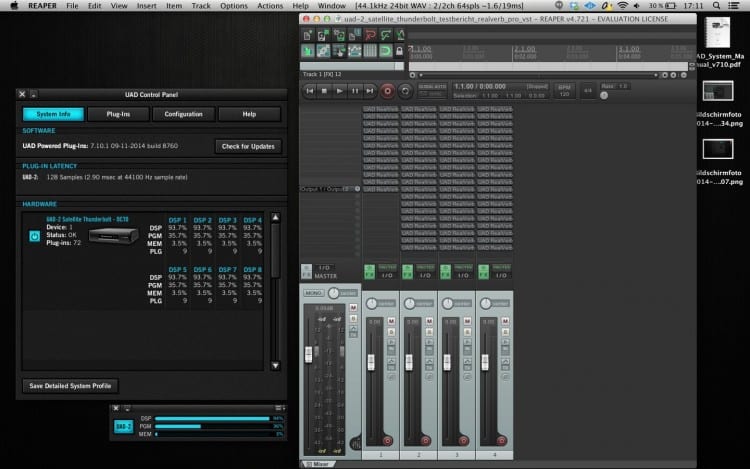Open green FX button of mixer track 4
The image size is (750, 469).
point(484,272)
